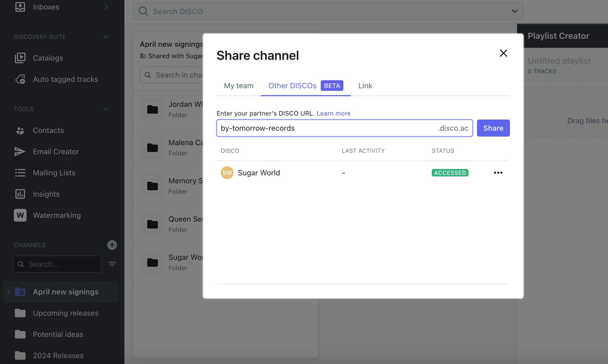Open channel filter icon beside search
The height and width of the screenshot is (364, 608).
point(112,264)
